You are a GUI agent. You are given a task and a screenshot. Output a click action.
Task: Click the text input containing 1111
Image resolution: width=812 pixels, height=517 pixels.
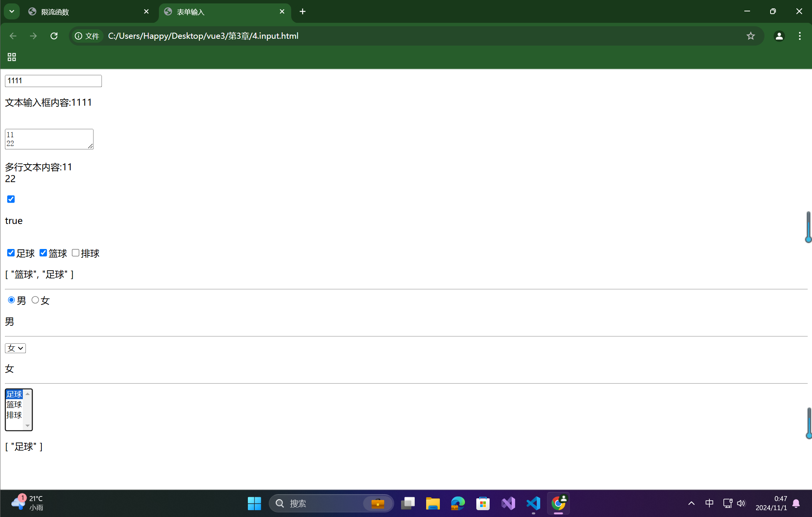pos(53,81)
